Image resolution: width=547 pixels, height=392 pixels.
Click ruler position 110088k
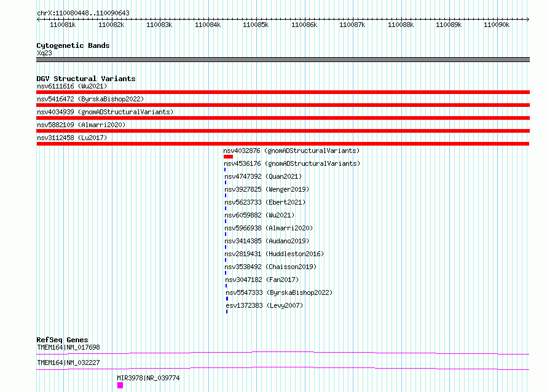click(x=401, y=25)
